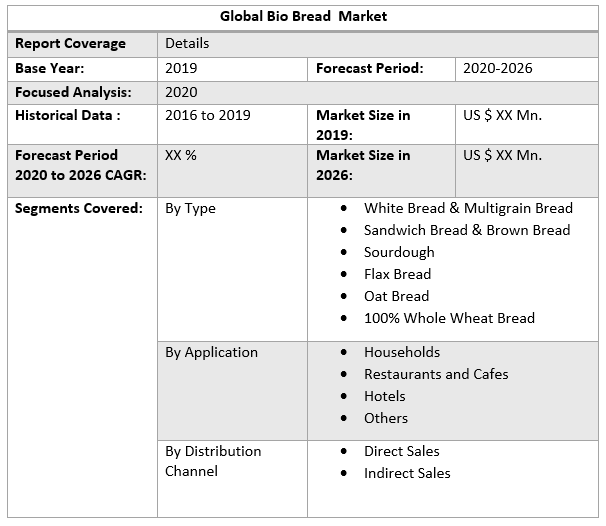Select the By Type segment cell
606x526 pixels.
click(x=190, y=208)
